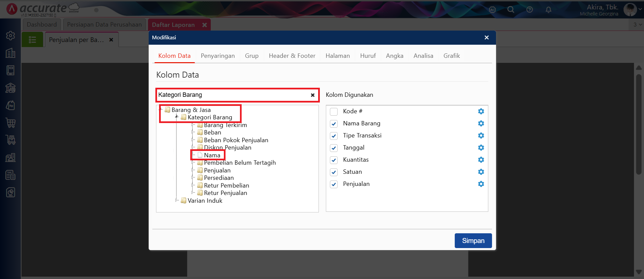Click the Kategori Barang search input field
The height and width of the screenshot is (279, 644).
232,95
